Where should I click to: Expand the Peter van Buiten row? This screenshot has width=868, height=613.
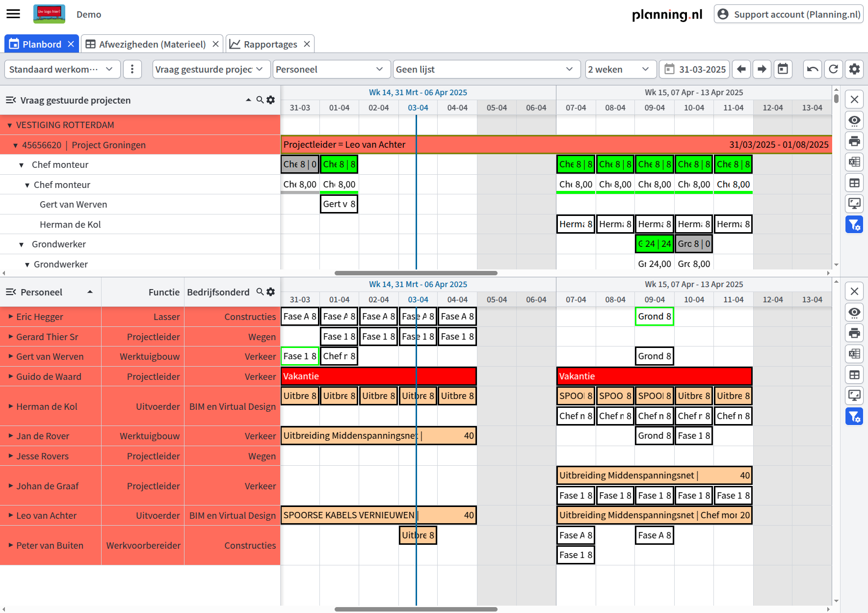pos(10,545)
